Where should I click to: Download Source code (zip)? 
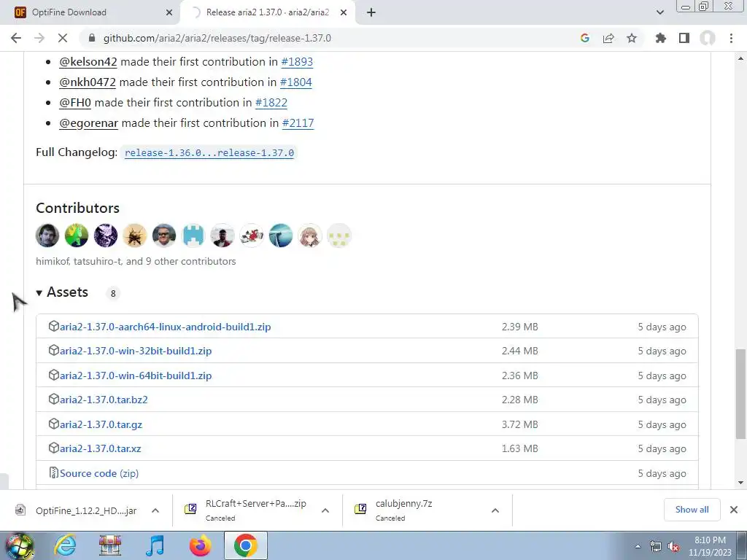pyautogui.click(x=99, y=473)
